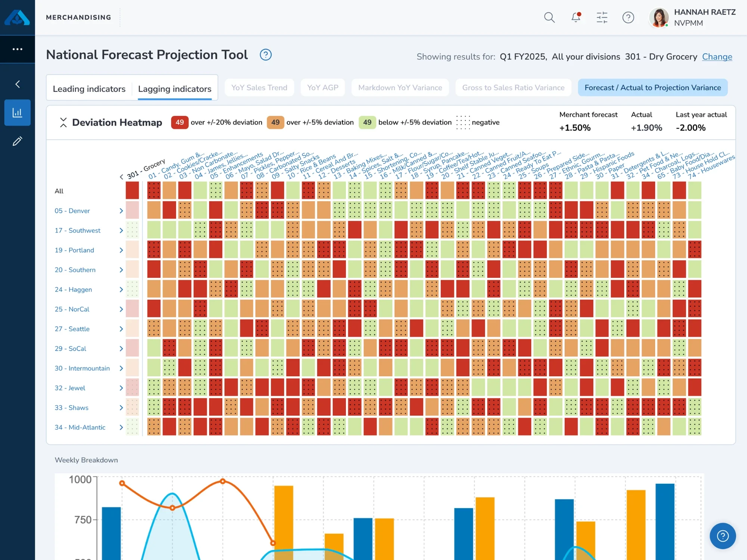747x560 pixels.
Task: Expand the 05 - Denver row chevron
Action: click(121, 211)
